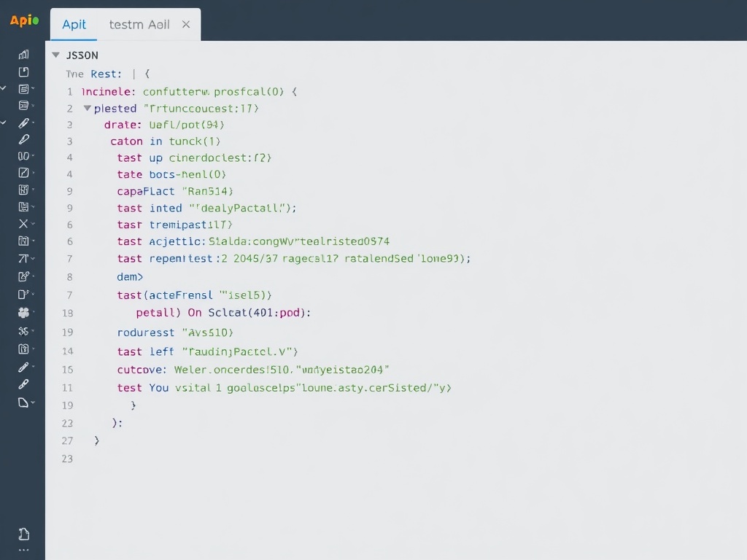Click the document icon at sidebar bottom
The width and height of the screenshot is (747, 560).
coord(24,532)
